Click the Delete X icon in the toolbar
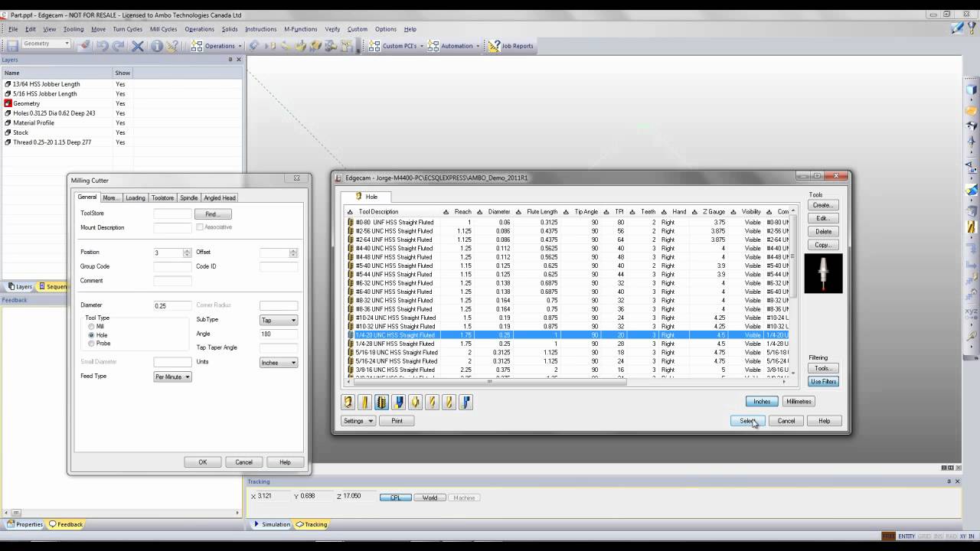980x551 pixels. (138, 46)
